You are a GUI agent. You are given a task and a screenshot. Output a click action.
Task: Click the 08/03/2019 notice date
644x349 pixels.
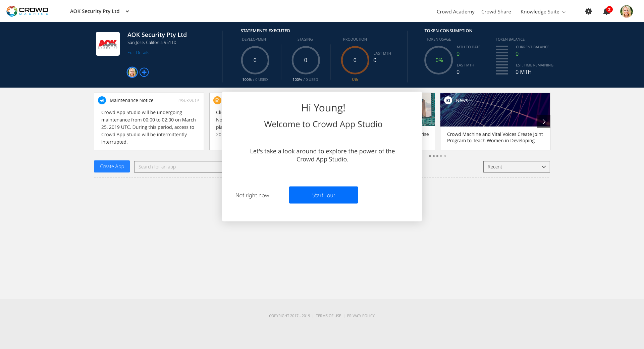pyautogui.click(x=189, y=101)
